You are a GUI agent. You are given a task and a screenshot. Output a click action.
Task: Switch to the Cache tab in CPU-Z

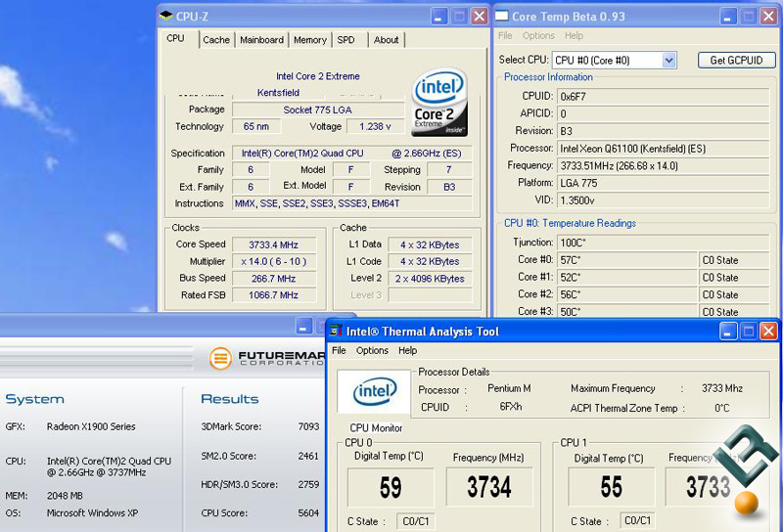point(216,40)
